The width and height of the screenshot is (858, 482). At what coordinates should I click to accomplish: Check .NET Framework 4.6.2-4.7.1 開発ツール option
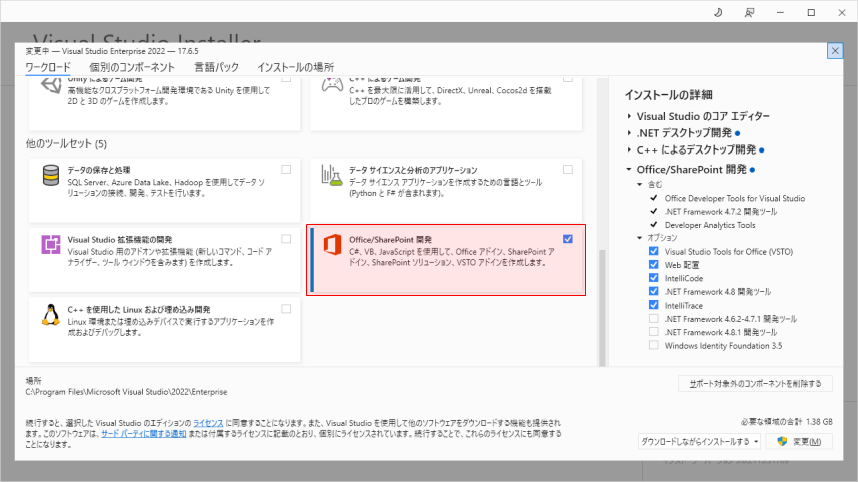653,318
